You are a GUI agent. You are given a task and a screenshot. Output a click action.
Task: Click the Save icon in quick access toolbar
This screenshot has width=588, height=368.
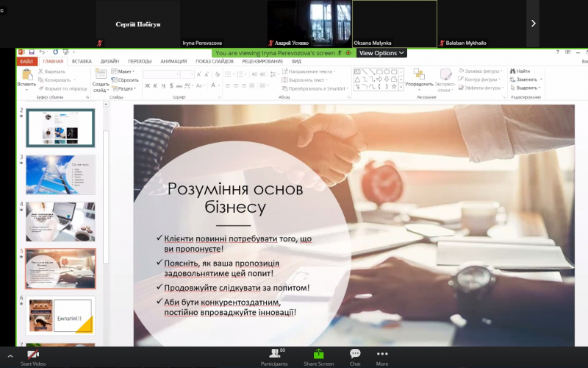tap(32, 52)
